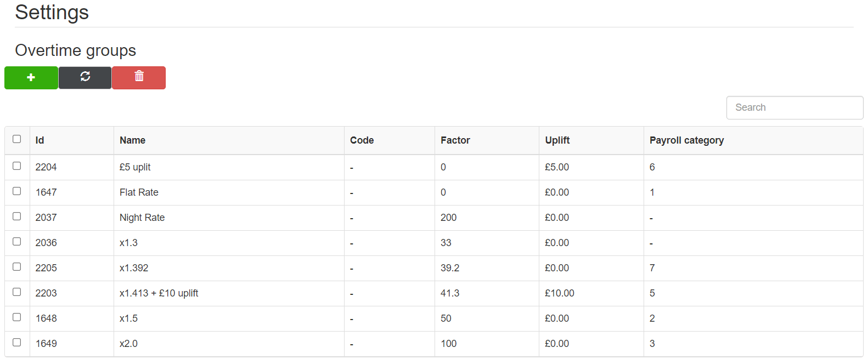The width and height of the screenshot is (868, 359).
Task: Click the red trash delete button
Action: pyautogui.click(x=139, y=77)
